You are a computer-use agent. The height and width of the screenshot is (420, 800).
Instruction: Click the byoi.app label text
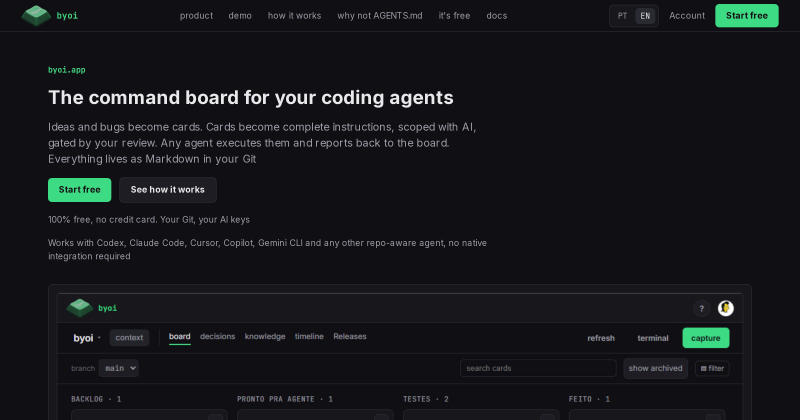(x=67, y=70)
